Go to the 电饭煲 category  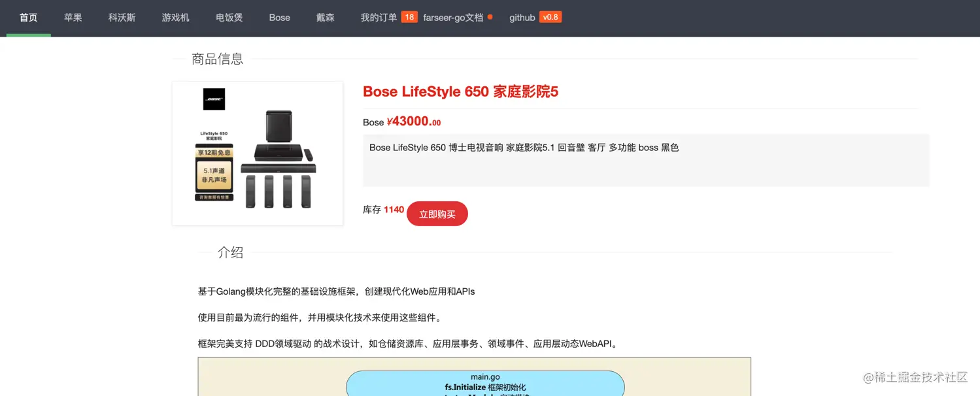229,18
